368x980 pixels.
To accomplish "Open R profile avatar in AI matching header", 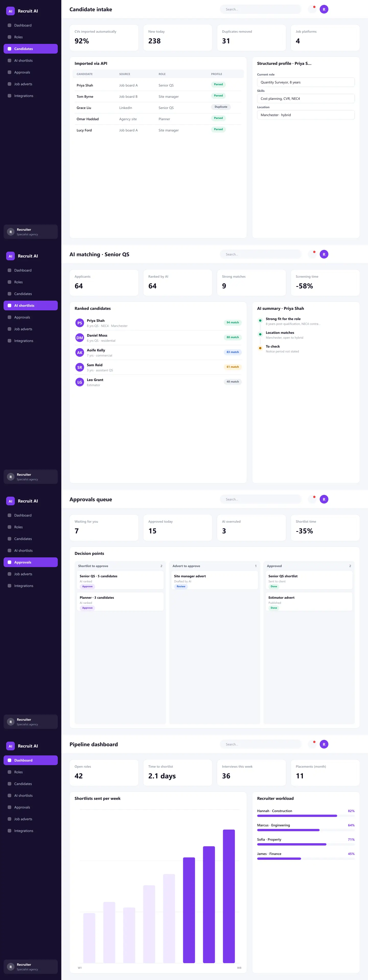I will 324,254.
